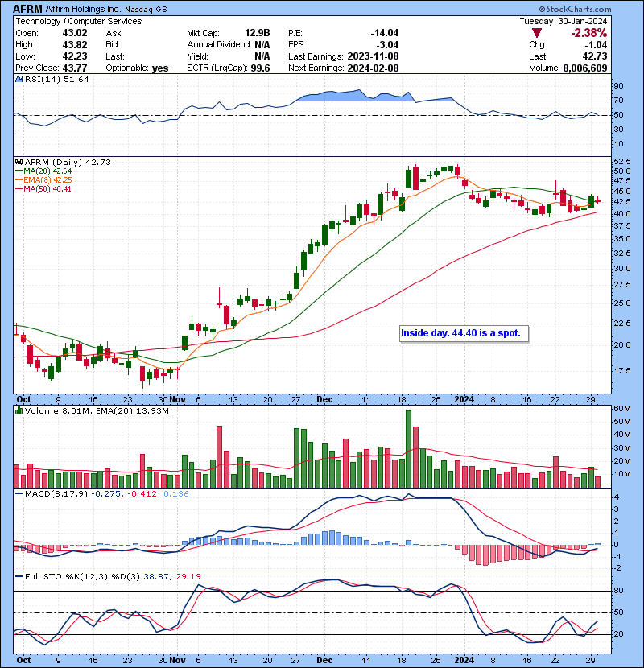
Task: Click Next Earnings date 2024-02-08
Action: point(373,68)
